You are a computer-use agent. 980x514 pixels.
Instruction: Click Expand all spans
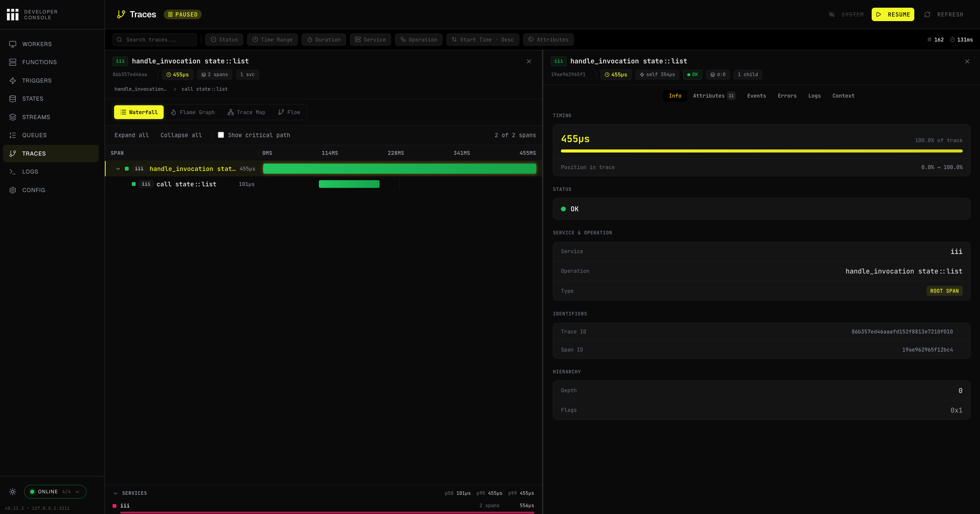[131, 135]
